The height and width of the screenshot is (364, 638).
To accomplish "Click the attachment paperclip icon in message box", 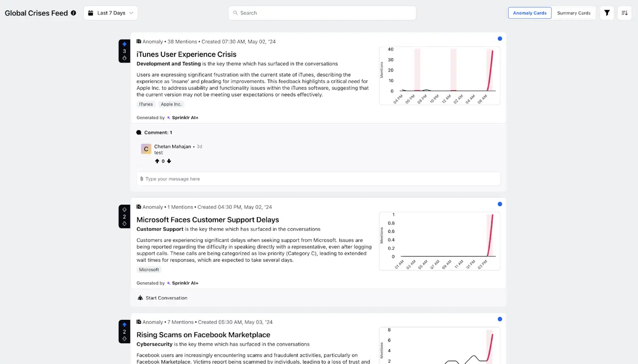I will click(x=142, y=179).
